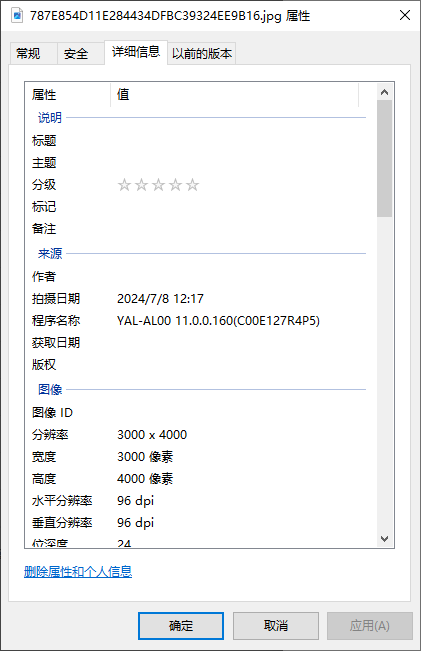The image size is (421, 651).
Task: Cancel with the 取消 button
Action: pos(276,626)
